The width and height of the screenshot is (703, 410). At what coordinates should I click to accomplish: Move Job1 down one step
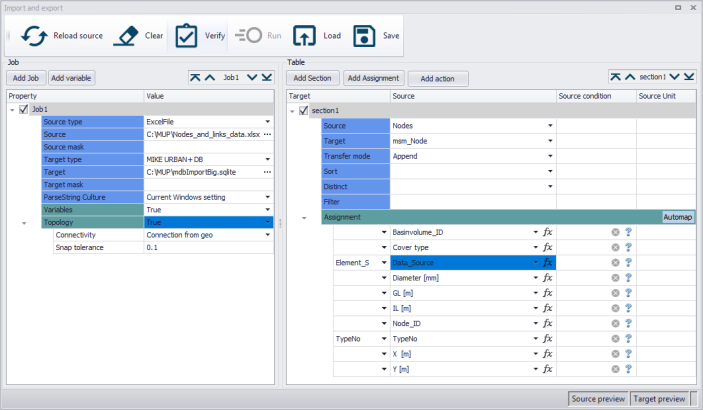[252, 78]
